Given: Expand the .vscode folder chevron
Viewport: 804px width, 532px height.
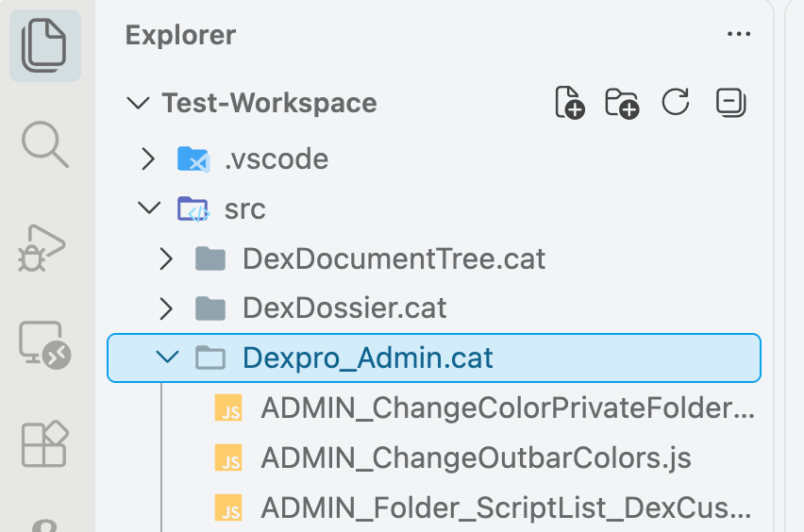Looking at the screenshot, I should 148,158.
